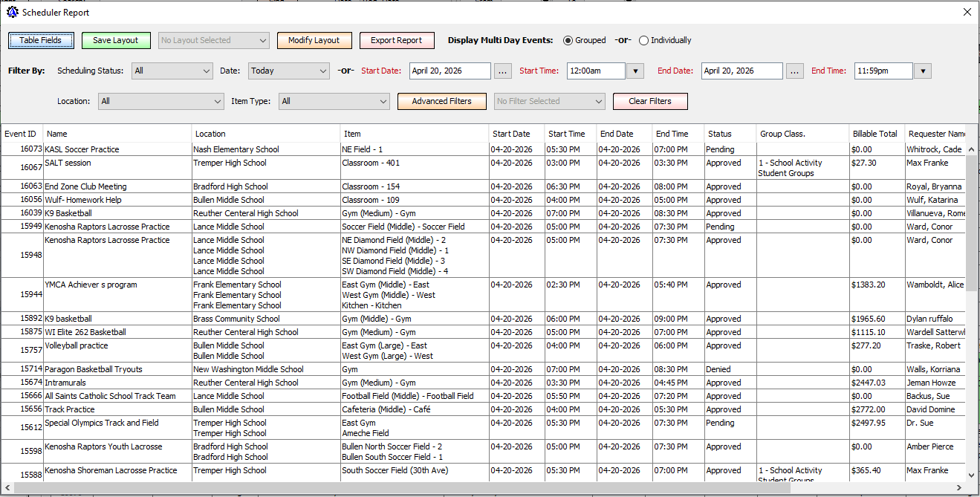Click the Export Report button
The height and width of the screenshot is (497, 980).
397,41
